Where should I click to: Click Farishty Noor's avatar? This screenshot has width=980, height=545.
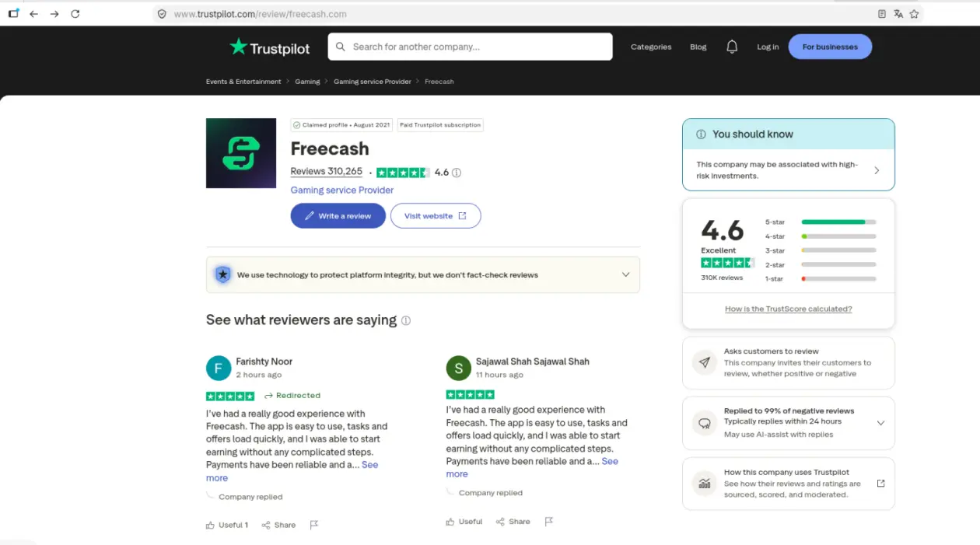pos(219,368)
